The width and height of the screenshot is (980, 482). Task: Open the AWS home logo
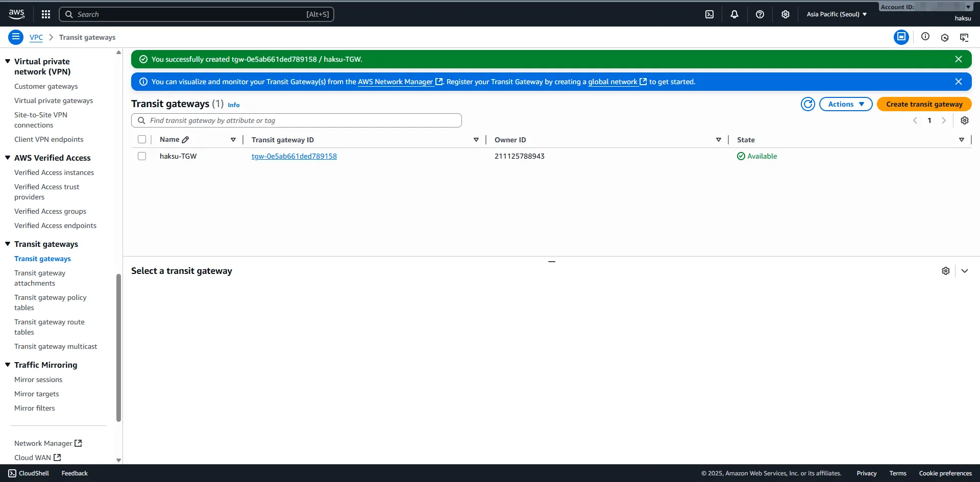click(16, 14)
